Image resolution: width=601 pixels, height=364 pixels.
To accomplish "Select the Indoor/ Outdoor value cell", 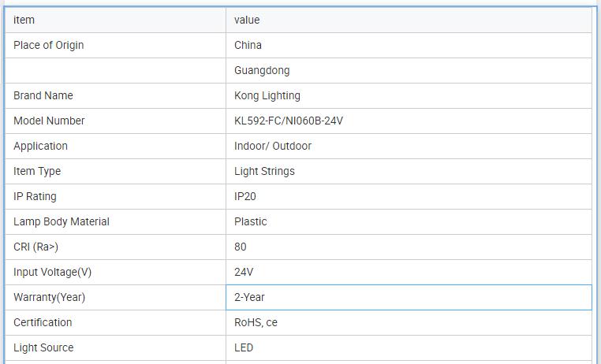I will click(x=273, y=146).
